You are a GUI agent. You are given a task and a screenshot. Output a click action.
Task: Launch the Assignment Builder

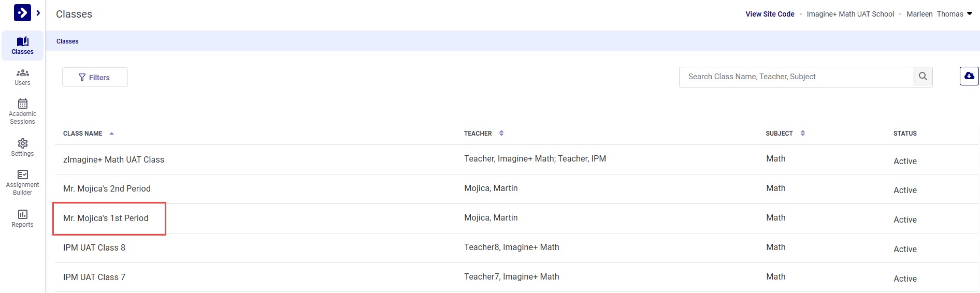[22, 182]
